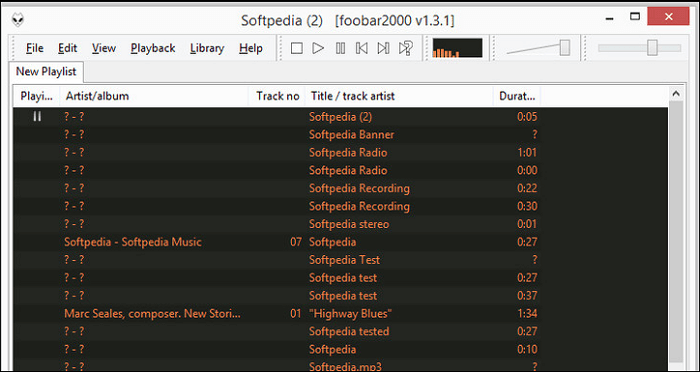
Task: Skip to the next track
Action: pos(383,48)
